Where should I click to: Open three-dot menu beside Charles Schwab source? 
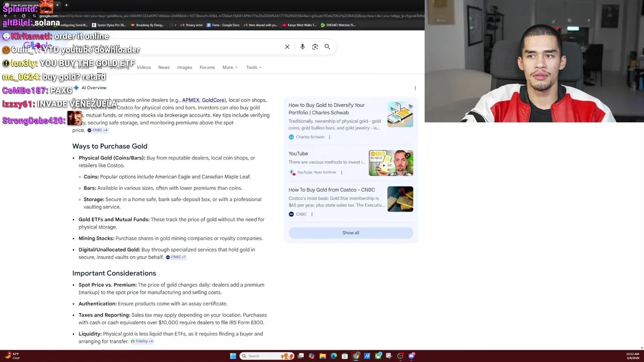(x=330, y=137)
